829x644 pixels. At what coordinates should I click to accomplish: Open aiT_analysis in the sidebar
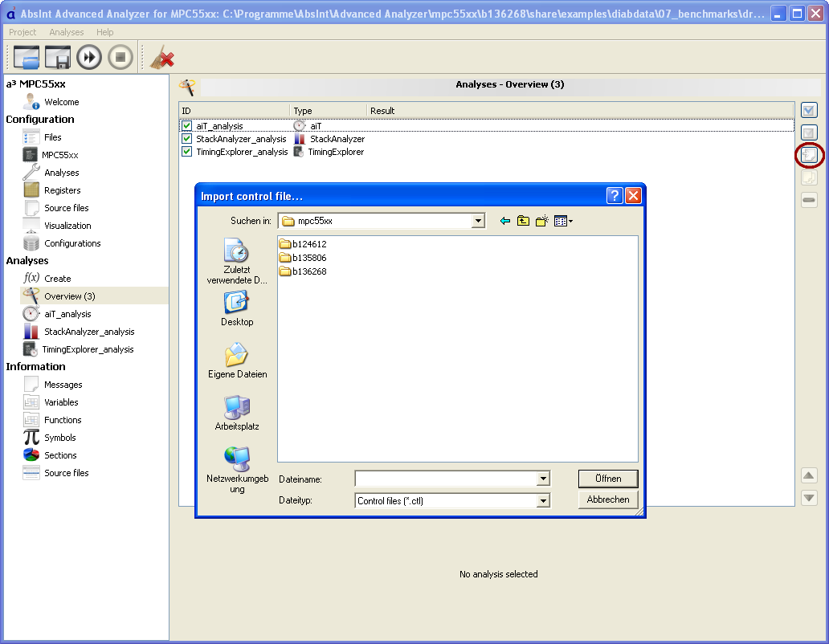pyautogui.click(x=67, y=314)
